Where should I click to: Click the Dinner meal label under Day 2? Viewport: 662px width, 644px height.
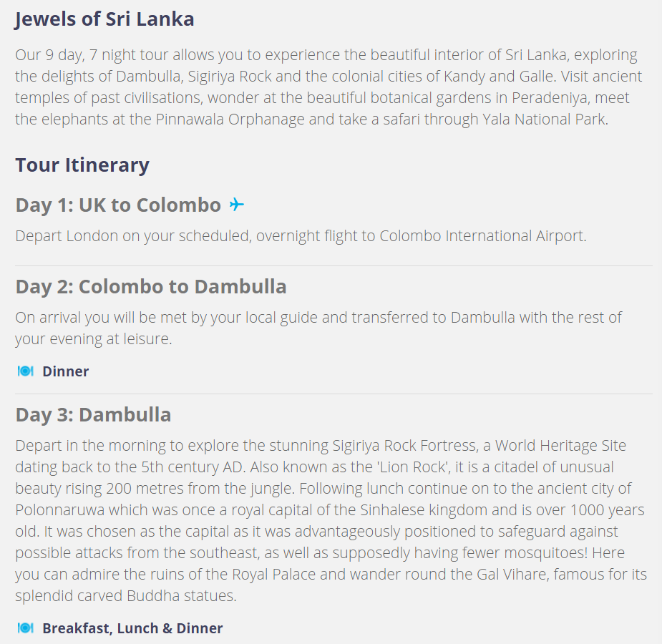pos(65,371)
